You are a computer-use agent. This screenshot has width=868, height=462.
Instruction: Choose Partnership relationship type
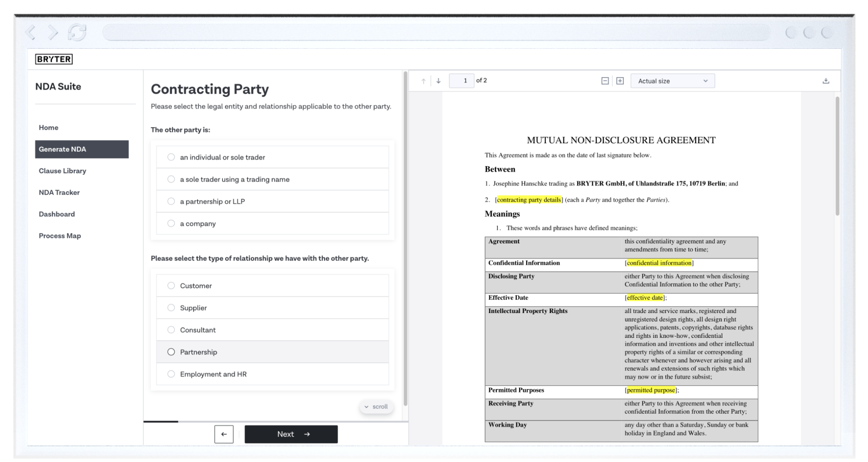(273, 352)
